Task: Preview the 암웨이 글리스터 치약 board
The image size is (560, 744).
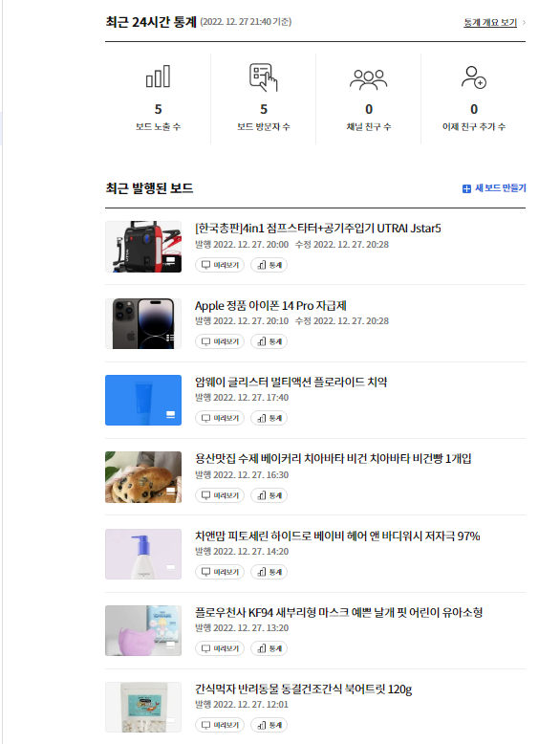Action: (220, 418)
